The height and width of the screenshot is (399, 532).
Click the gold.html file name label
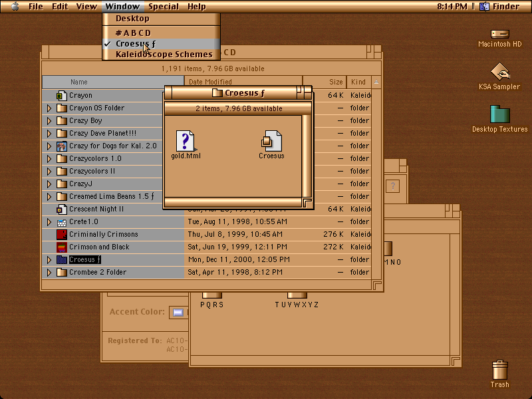(x=186, y=156)
